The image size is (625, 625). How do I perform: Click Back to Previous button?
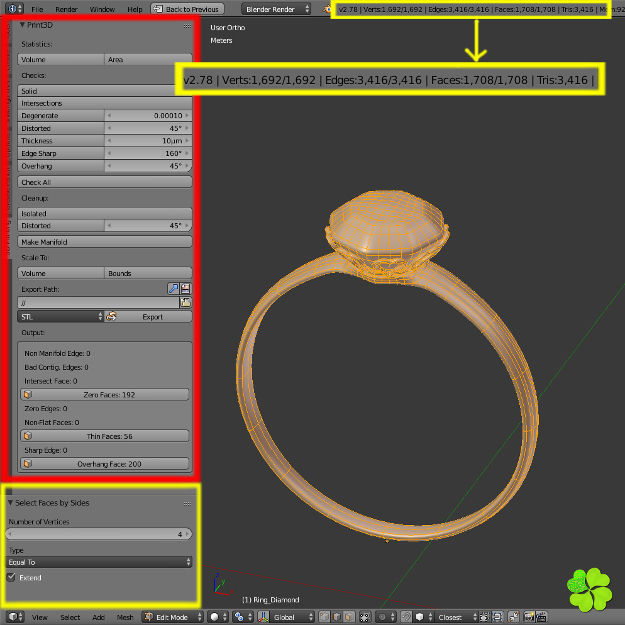(187, 9)
